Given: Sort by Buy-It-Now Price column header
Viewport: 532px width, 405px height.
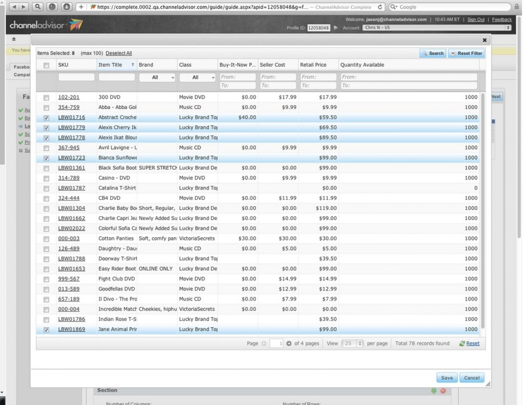Looking at the screenshot, I should tap(237, 65).
